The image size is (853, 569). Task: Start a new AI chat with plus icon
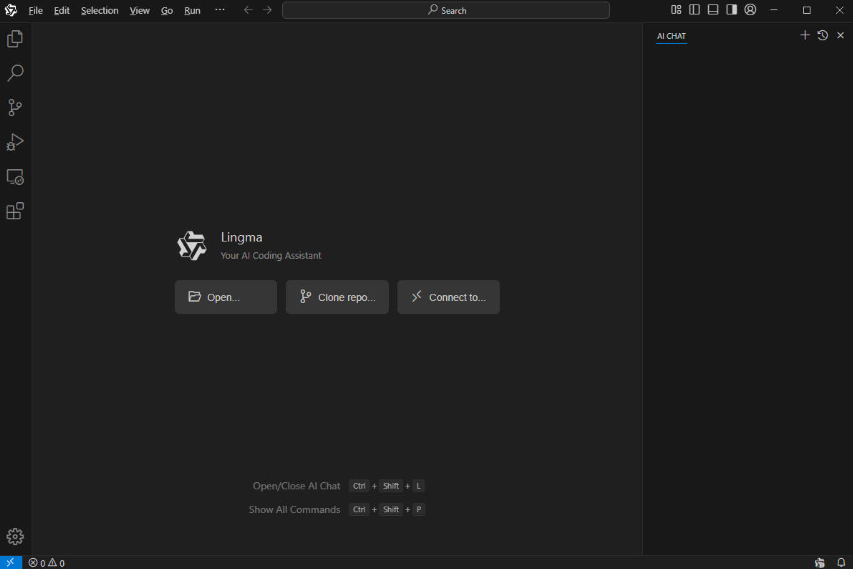[x=805, y=35]
